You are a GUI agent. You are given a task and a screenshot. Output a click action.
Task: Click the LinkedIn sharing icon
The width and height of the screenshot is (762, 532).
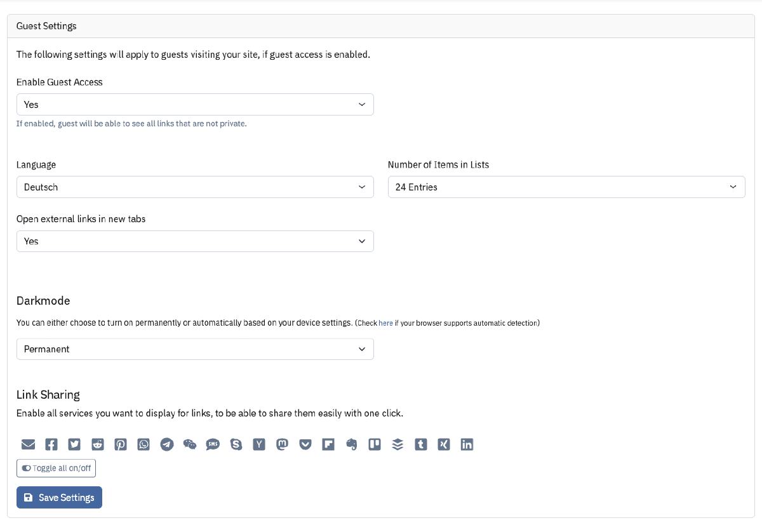(x=467, y=444)
